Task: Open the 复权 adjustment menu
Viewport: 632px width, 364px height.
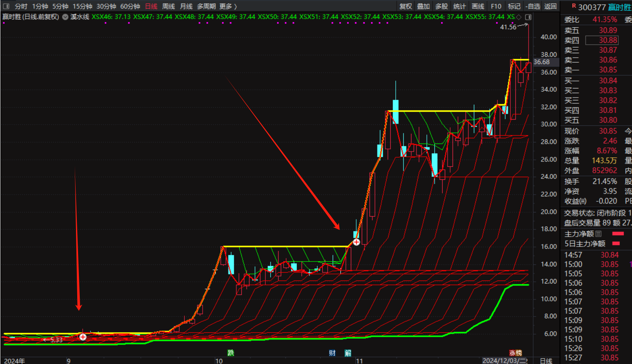Action: click(405, 6)
